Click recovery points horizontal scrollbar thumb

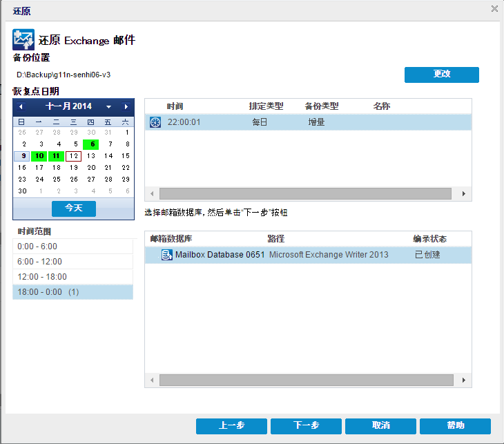305,194
